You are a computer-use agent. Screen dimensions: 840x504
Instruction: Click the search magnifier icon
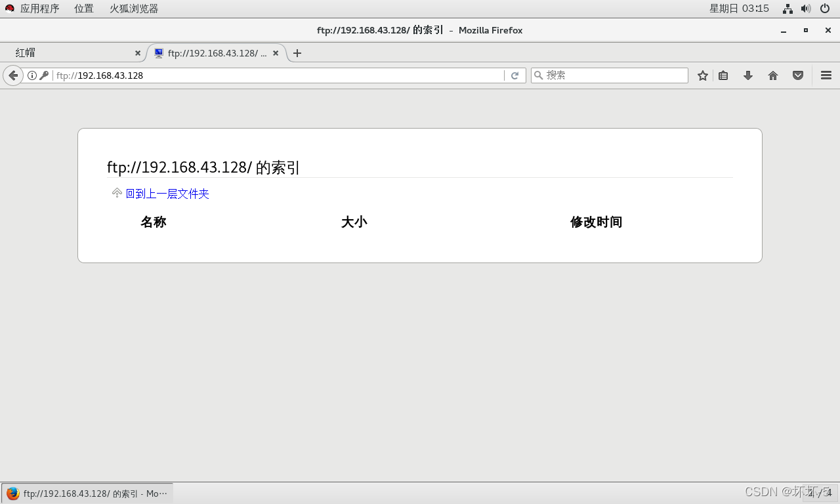click(x=538, y=75)
